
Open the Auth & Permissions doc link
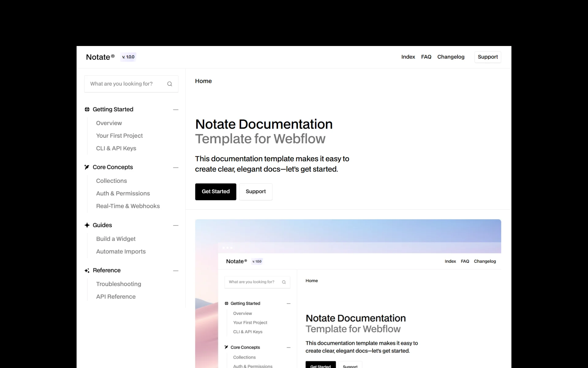click(x=123, y=194)
